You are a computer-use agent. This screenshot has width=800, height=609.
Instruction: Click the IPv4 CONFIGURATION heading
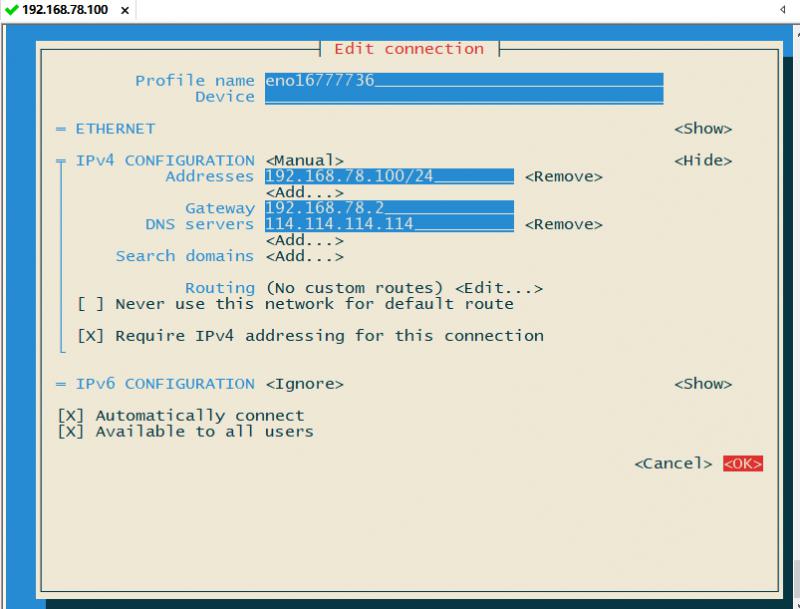[x=165, y=161]
